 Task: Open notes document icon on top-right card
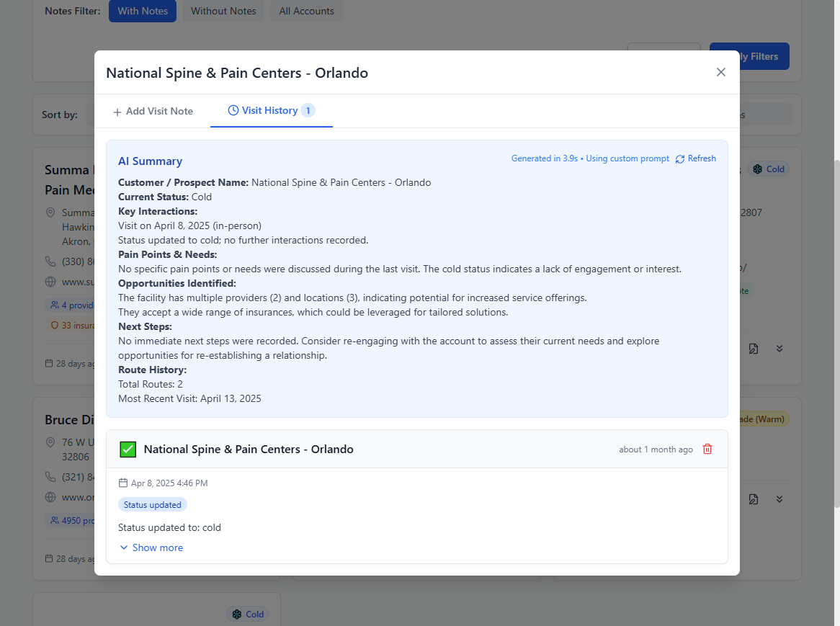coord(754,349)
